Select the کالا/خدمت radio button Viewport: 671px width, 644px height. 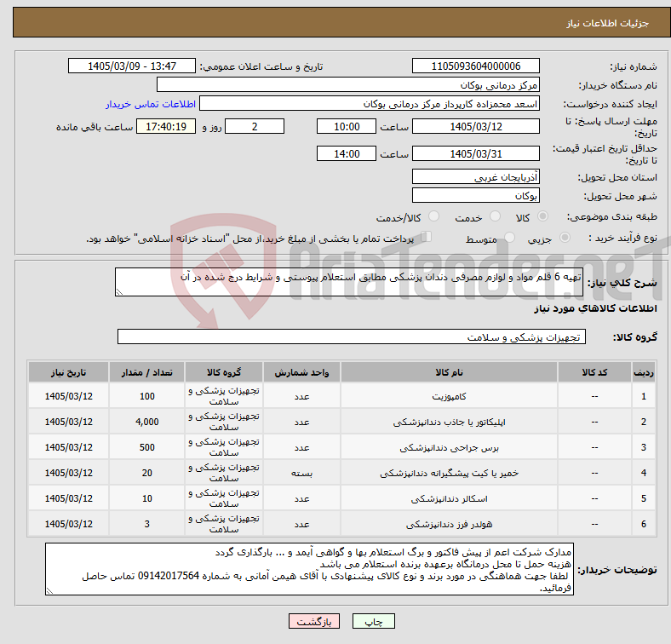click(434, 216)
